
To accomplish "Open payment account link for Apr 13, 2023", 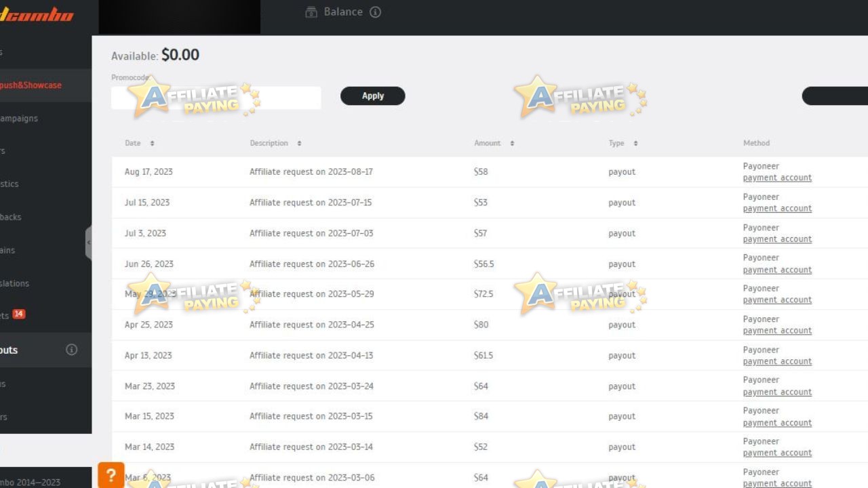I will click(777, 362).
